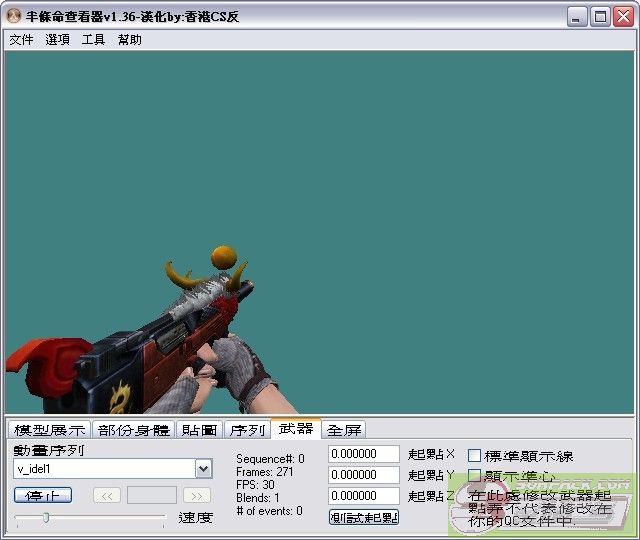Enable the 顯示準心 checkbox
This screenshot has height=540, width=640.
(474, 476)
